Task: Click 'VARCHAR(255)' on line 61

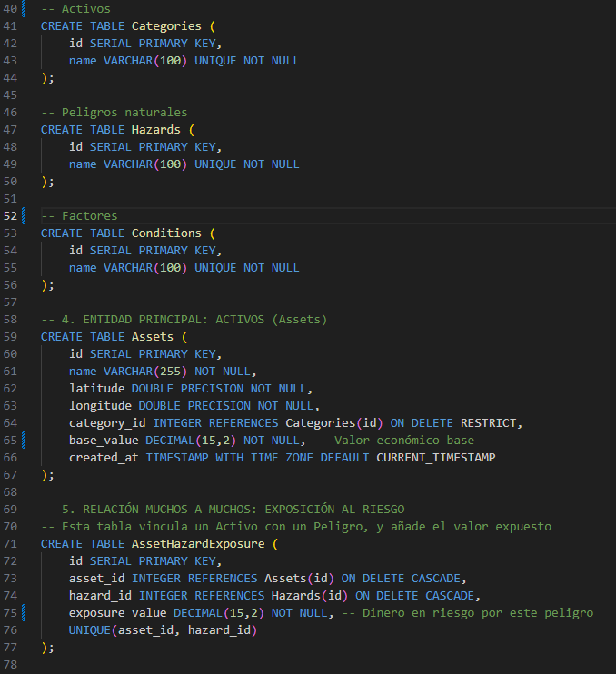Action: point(145,372)
